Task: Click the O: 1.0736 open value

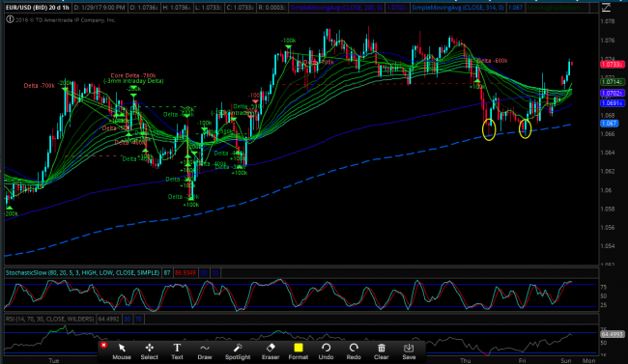Action: (144, 7)
